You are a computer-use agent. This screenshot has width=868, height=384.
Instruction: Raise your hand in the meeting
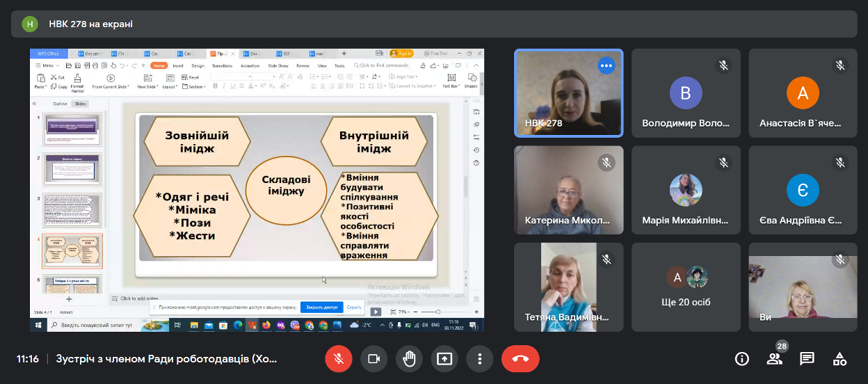(x=409, y=358)
